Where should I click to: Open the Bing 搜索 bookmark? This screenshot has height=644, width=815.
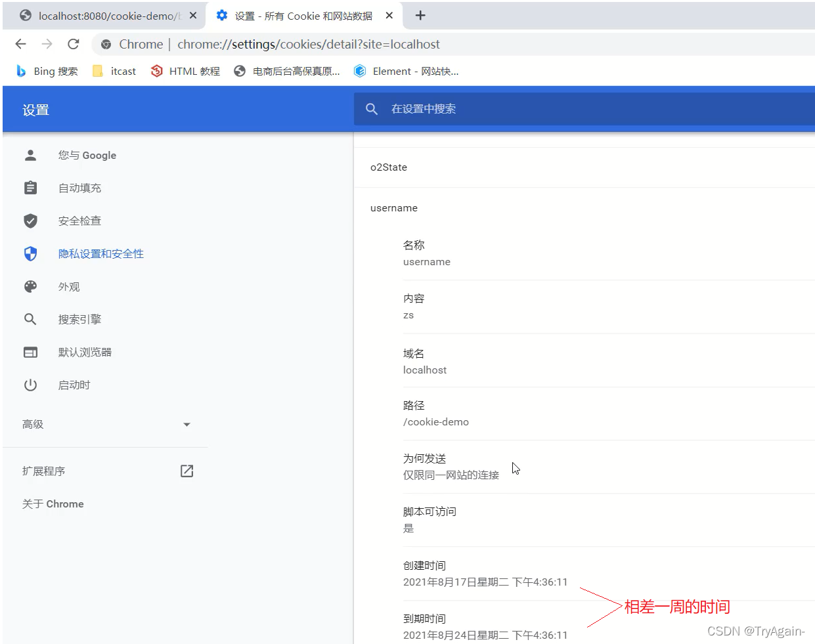46,71
